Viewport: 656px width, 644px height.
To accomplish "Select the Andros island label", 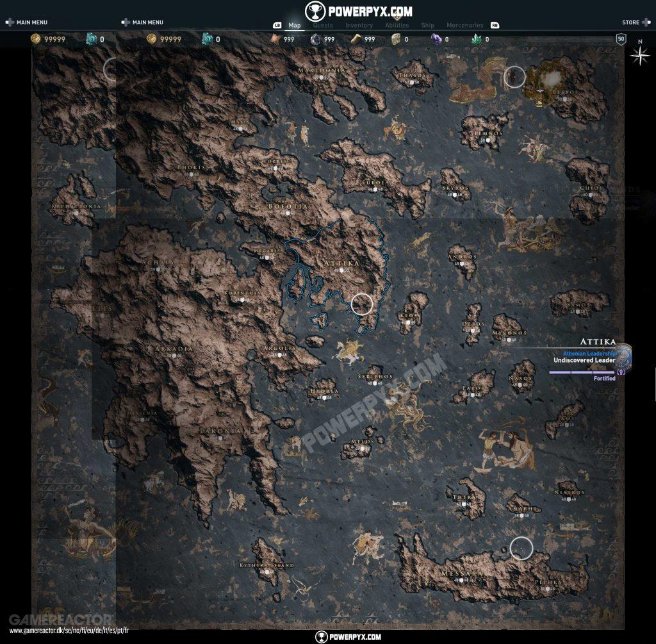I will [x=463, y=257].
